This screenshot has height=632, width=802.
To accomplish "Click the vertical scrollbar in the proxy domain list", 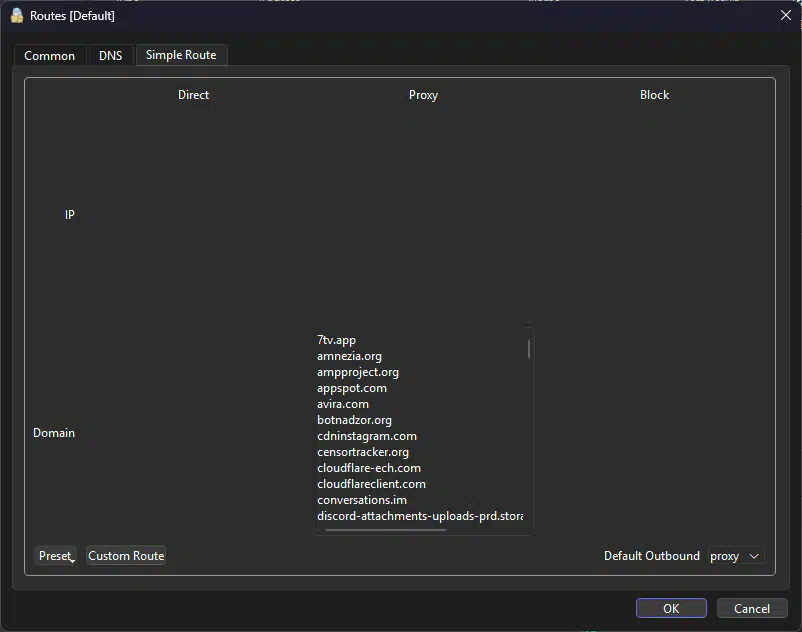I will point(529,349).
